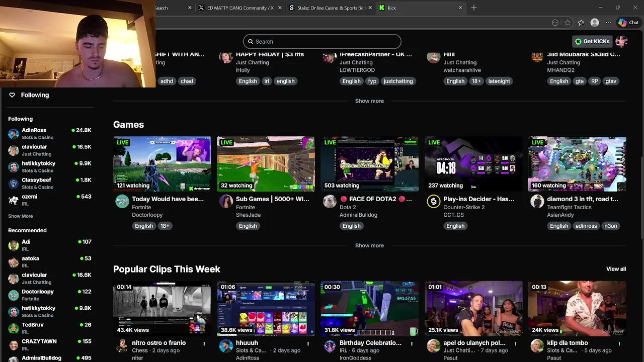Open aatoka avatar in Recommended list
Screen dimensions: 644x362
pos(14,262)
